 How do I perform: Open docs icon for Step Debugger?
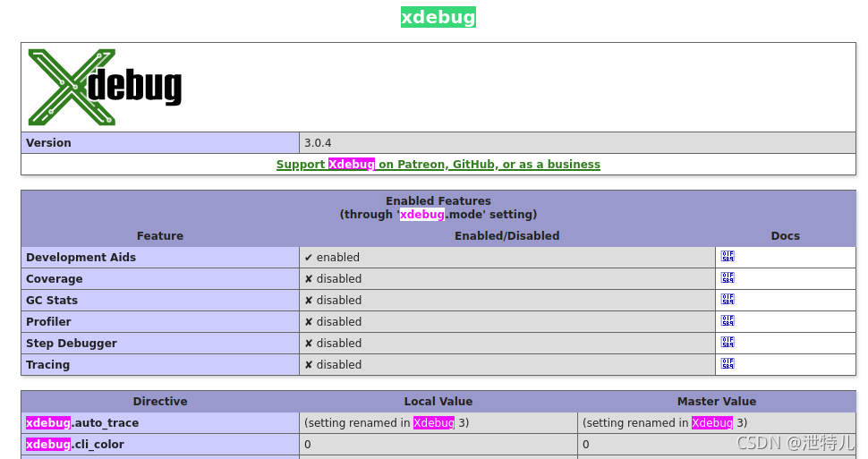coord(728,342)
